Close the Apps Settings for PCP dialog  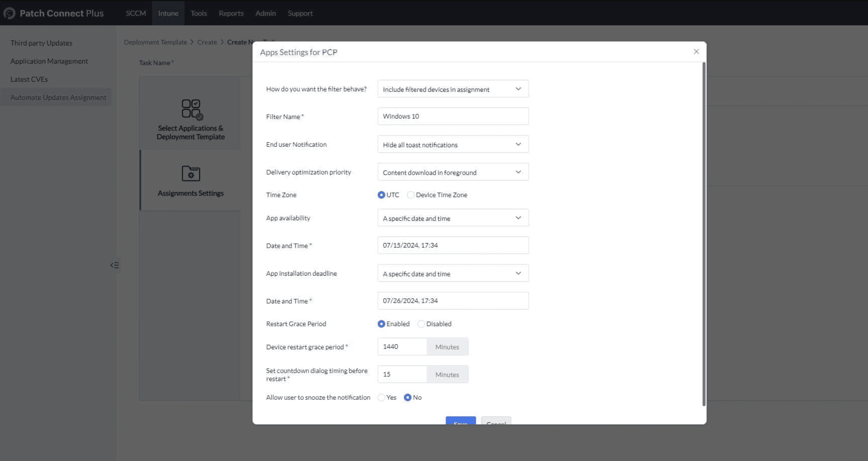696,51
